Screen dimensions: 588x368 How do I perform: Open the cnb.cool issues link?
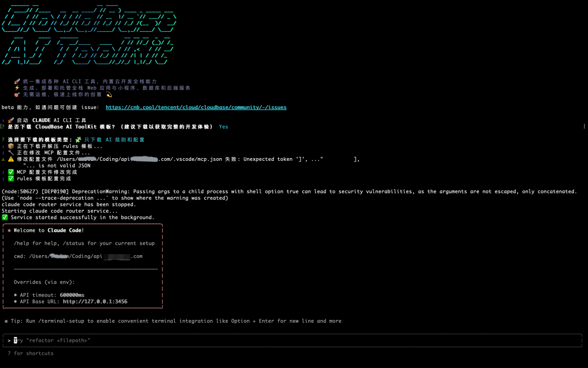point(196,107)
